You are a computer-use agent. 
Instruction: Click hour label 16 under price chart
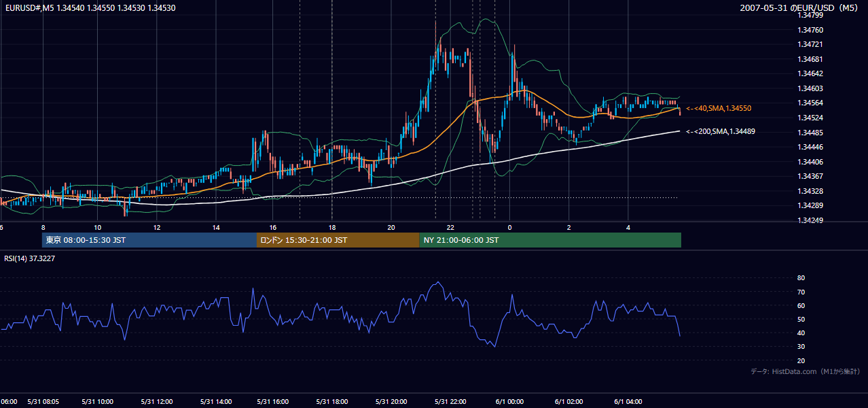coord(273,227)
